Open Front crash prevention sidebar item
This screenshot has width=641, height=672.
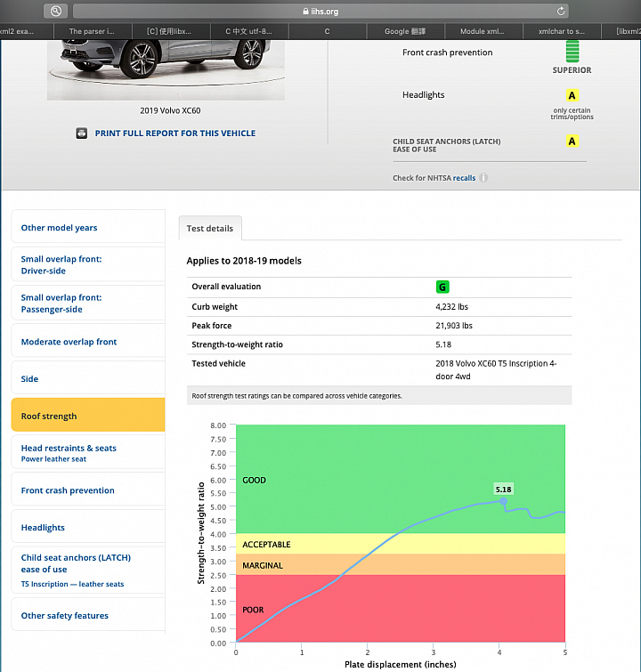[x=88, y=490]
